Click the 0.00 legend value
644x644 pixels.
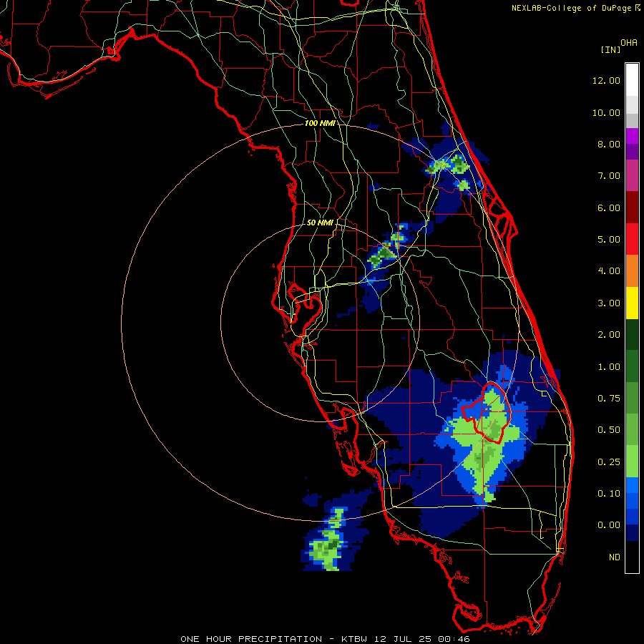609,525
